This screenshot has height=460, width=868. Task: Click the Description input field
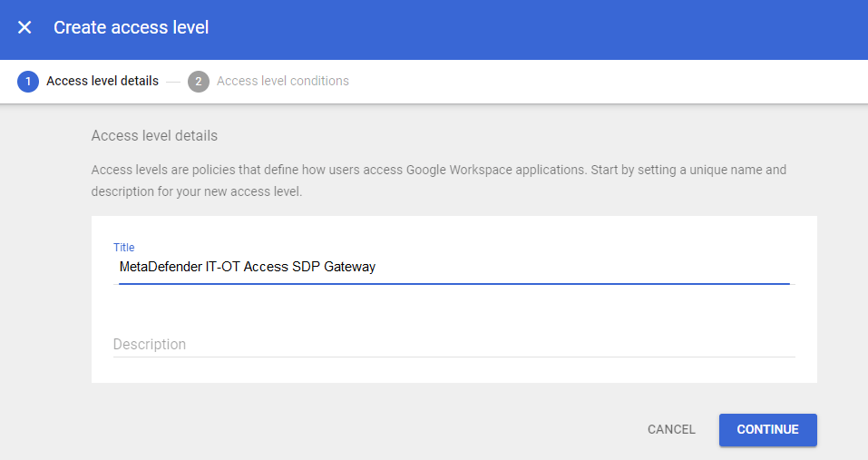coord(454,345)
